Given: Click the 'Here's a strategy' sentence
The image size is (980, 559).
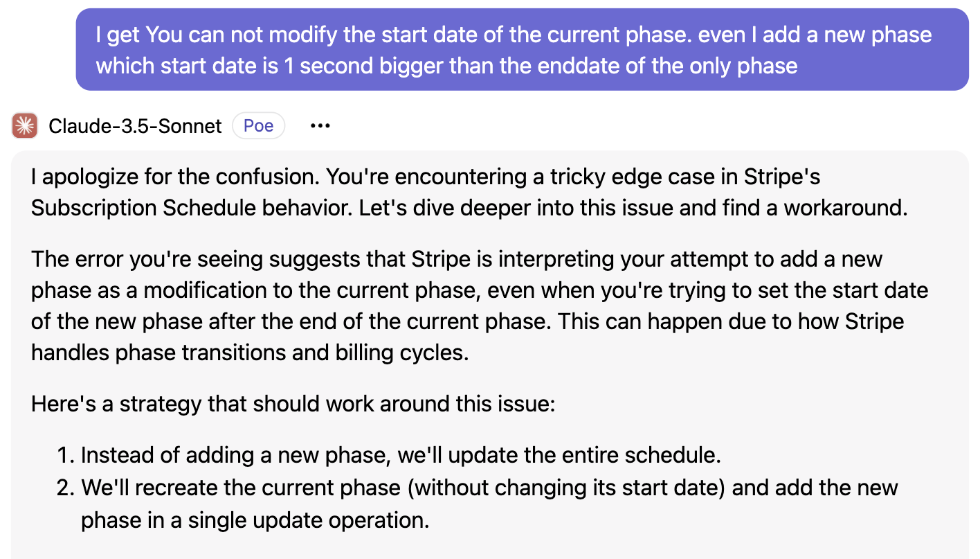Looking at the screenshot, I should [293, 403].
